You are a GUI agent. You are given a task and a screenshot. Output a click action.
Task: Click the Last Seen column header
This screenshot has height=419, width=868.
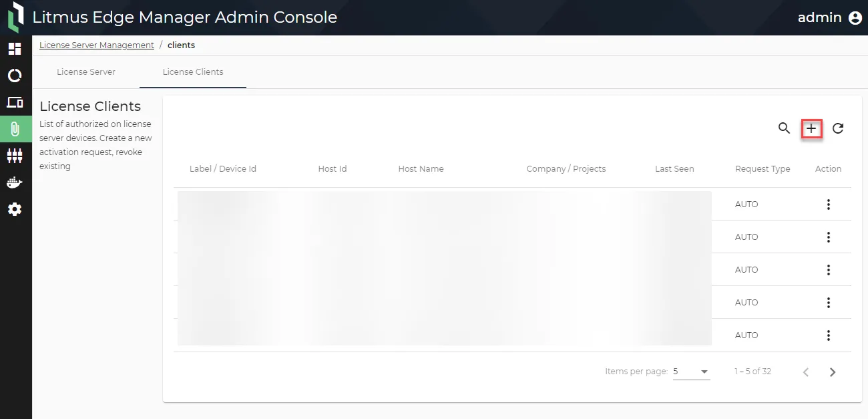(x=674, y=169)
